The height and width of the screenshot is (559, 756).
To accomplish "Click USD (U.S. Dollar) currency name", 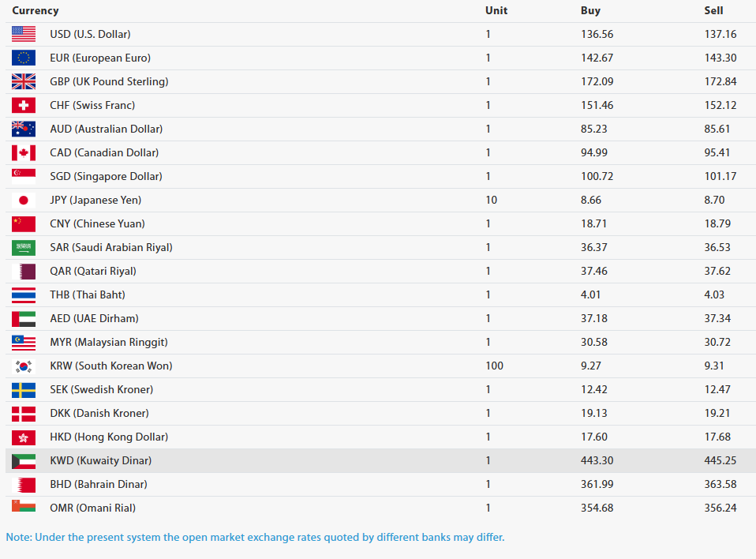I will [90, 34].
